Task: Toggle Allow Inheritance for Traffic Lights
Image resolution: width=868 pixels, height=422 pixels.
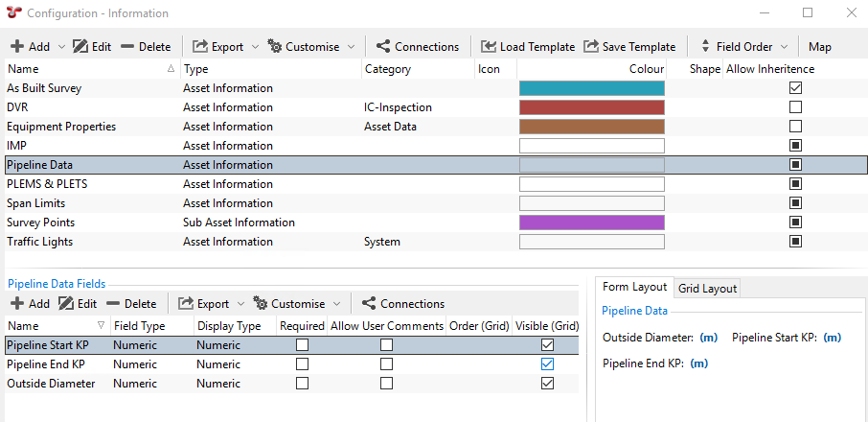Action: point(795,242)
